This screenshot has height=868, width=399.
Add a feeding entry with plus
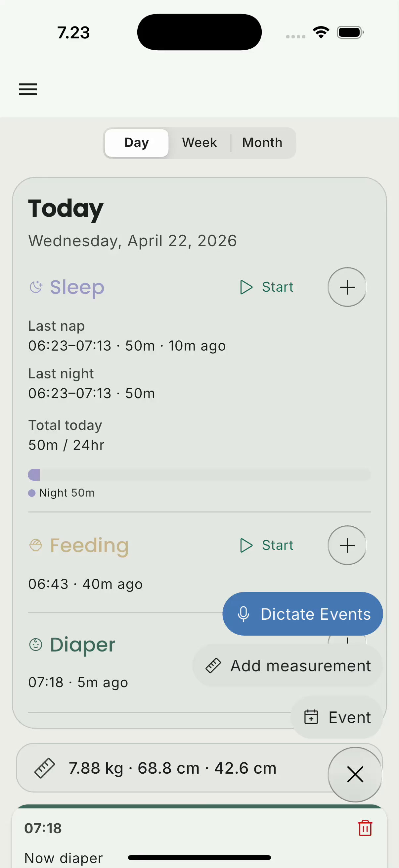tap(347, 545)
